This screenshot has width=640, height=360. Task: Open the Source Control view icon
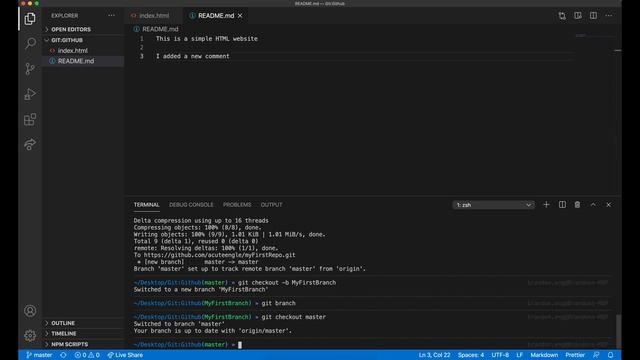click(x=30, y=69)
